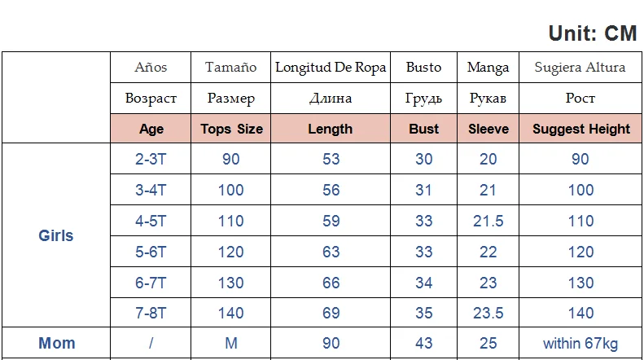
Task: Click the 'Sugiera Altura' header cell
Action: 580,68
